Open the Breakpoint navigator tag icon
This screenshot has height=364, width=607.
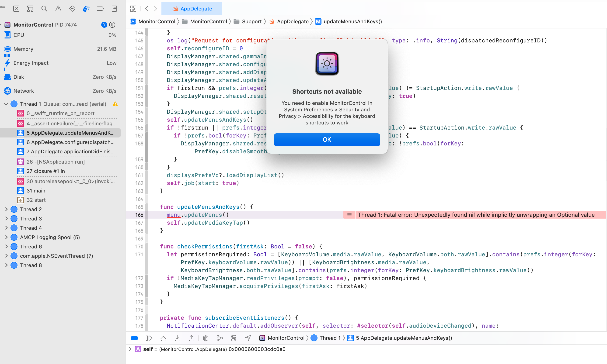[100, 9]
